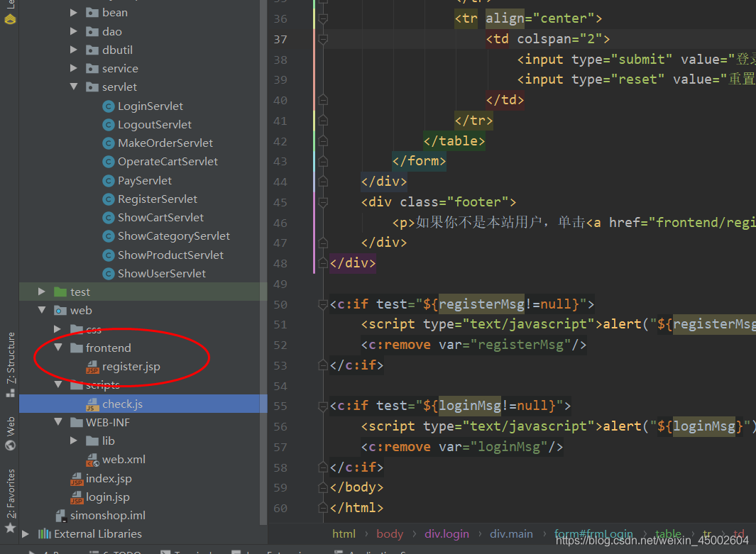
Task: Expand the dao package
Action: coord(74,31)
